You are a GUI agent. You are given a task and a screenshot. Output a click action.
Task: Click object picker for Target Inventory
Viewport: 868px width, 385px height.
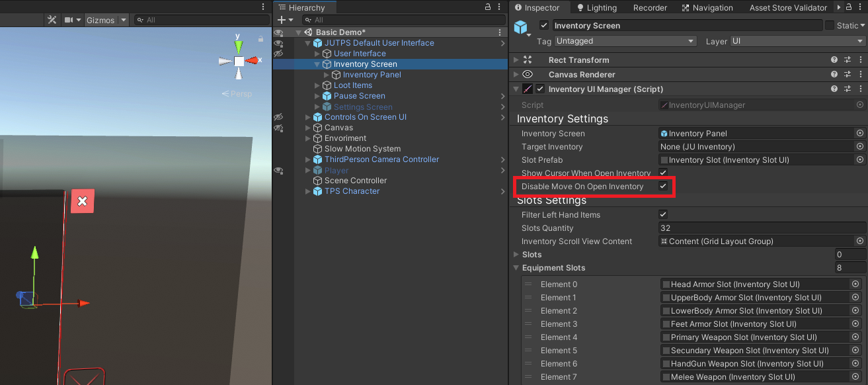(x=859, y=147)
